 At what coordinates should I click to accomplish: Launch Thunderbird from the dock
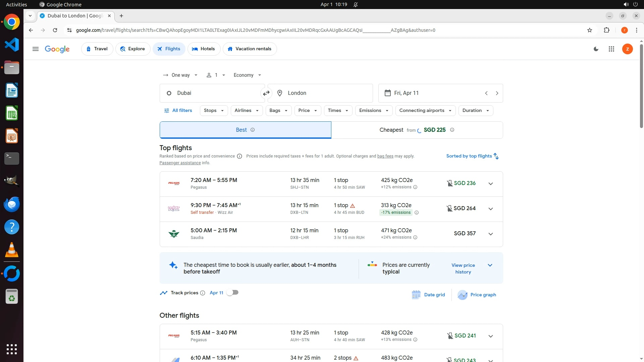[x=12, y=204]
